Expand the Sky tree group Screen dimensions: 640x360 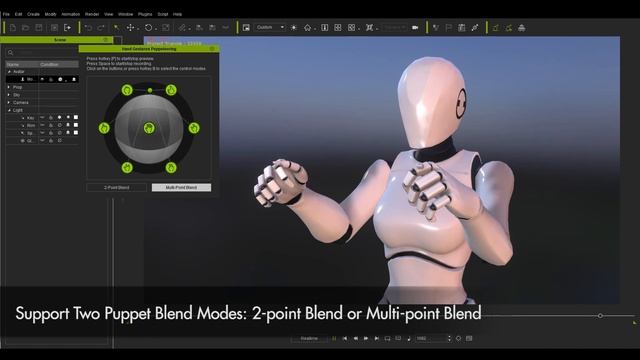click(x=9, y=95)
